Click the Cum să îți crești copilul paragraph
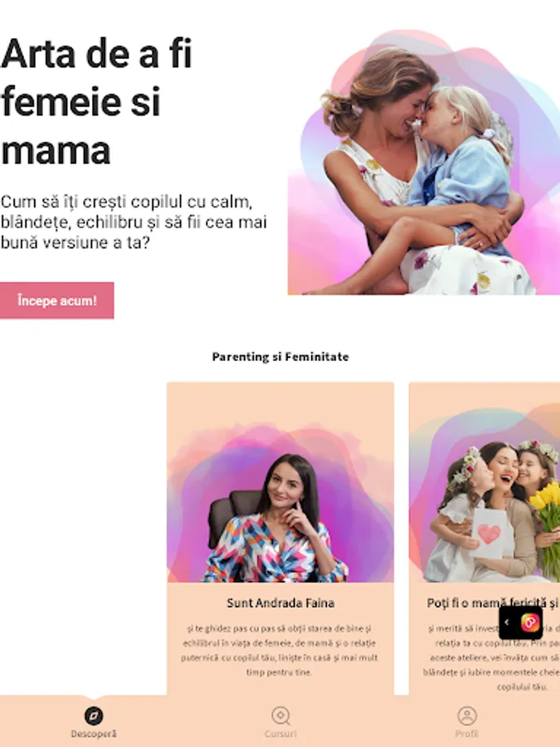 coord(134,222)
